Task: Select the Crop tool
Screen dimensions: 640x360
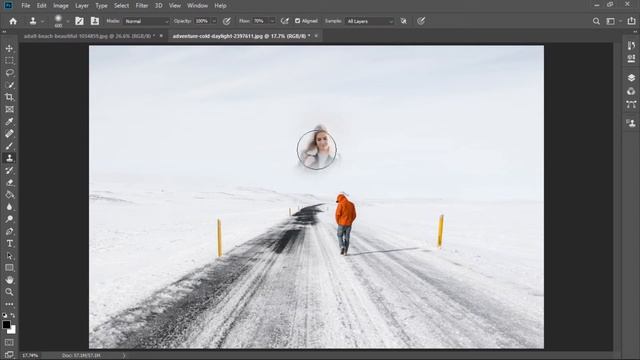Action: click(9, 97)
